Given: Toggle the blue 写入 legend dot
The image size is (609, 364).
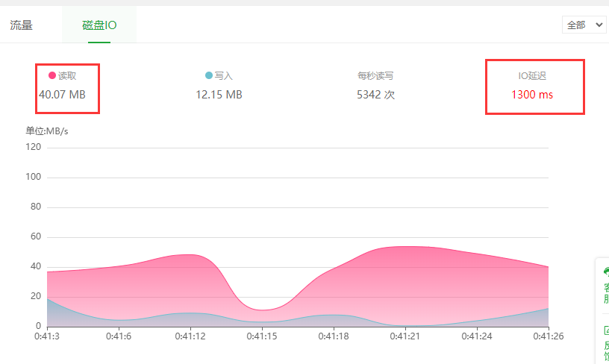Looking at the screenshot, I should (x=208, y=75).
